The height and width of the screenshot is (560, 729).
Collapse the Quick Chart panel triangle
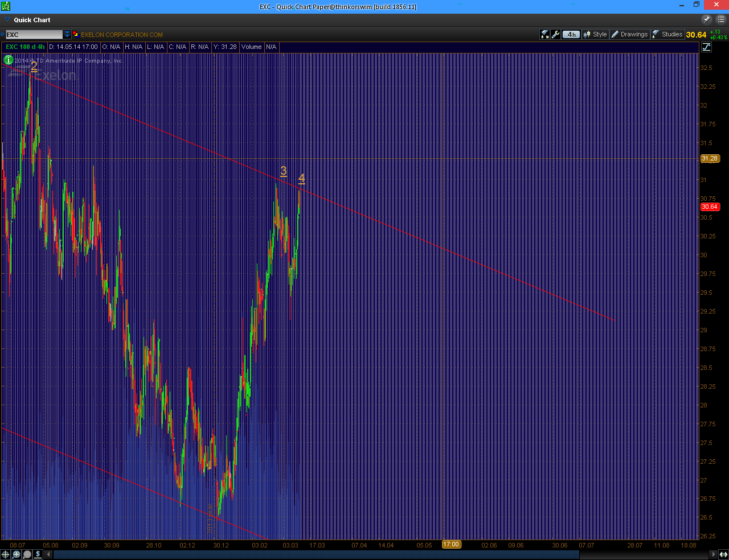7,19
